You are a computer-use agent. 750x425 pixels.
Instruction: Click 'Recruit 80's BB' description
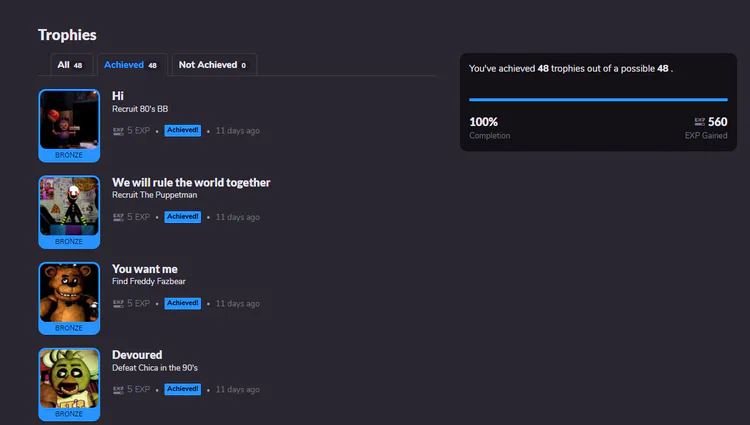(x=140, y=109)
